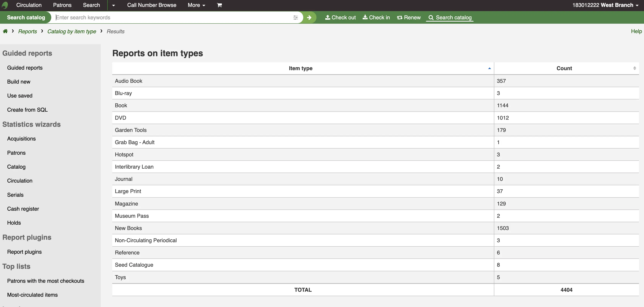644x307 pixels.
Task: Select the Toys row
Action: (x=376, y=277)
